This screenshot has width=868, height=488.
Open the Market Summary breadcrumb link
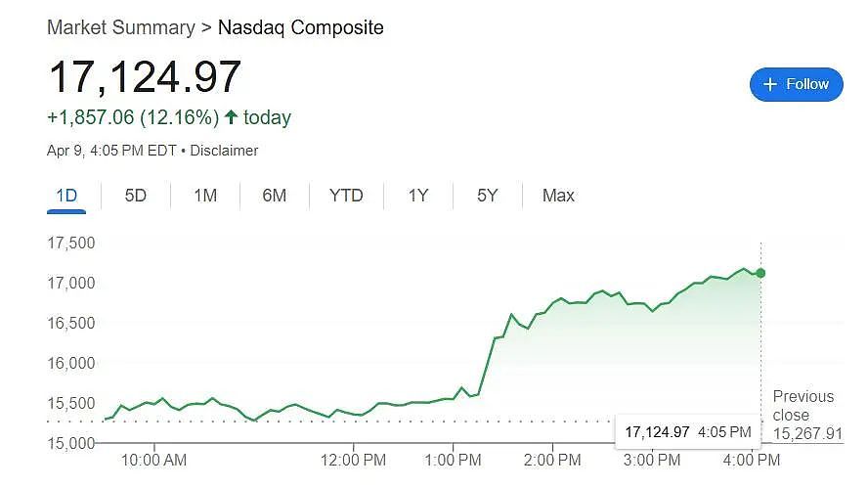(120, 27)
